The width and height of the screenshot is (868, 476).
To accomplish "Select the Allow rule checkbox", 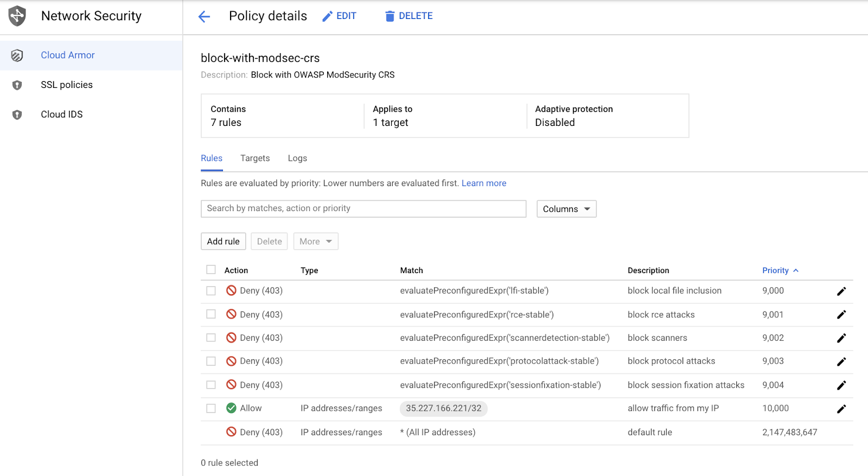I will coord(211,408).
